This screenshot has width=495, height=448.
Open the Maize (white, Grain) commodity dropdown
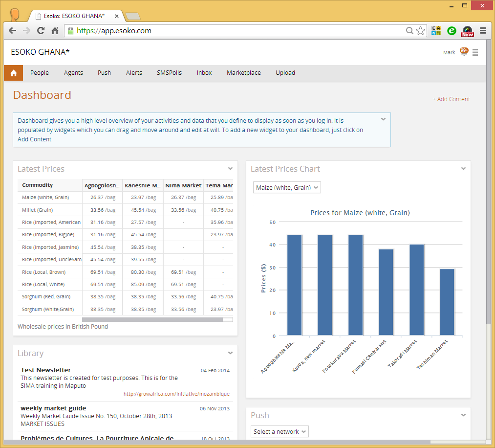pos(287,187)
